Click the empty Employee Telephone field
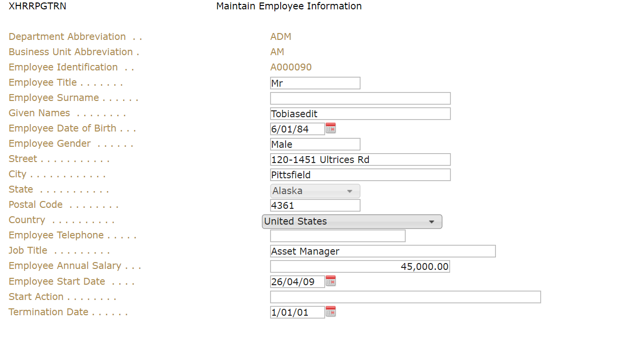 pos(337,236)
